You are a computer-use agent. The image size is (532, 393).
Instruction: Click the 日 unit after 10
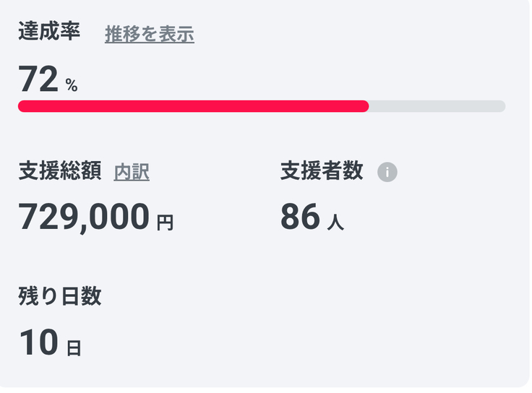pyautogui.click(x=74, y=348)
